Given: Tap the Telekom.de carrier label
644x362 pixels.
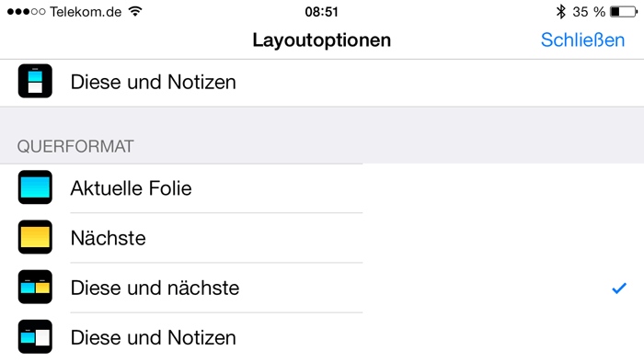Looking at the screenshot, I should point(86,12).
